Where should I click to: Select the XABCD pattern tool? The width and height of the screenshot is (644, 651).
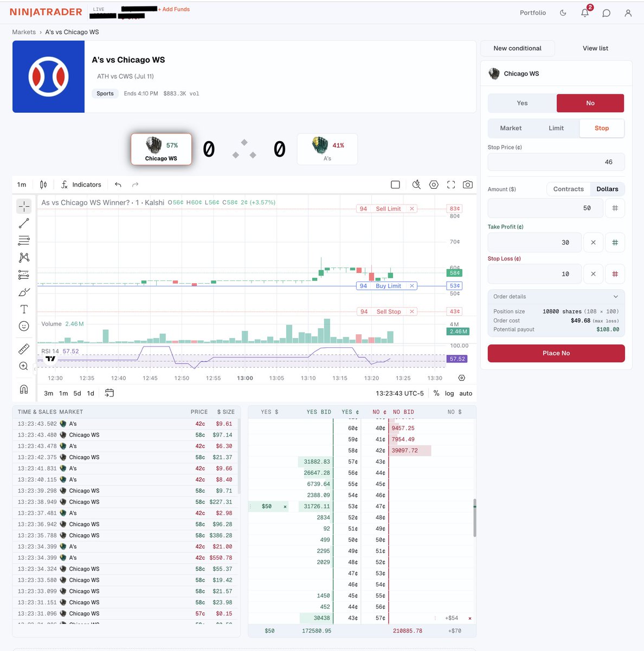(x=24, y=258)
